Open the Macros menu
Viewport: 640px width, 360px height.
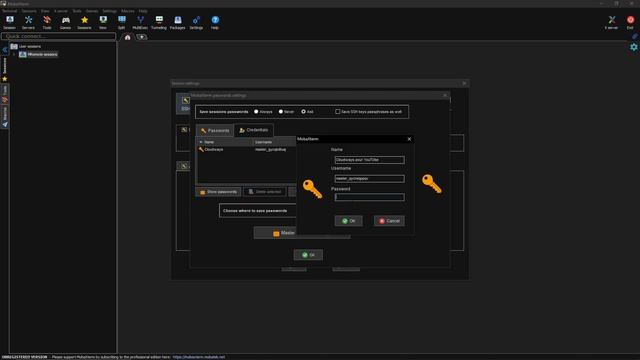[x=128, y=11]
